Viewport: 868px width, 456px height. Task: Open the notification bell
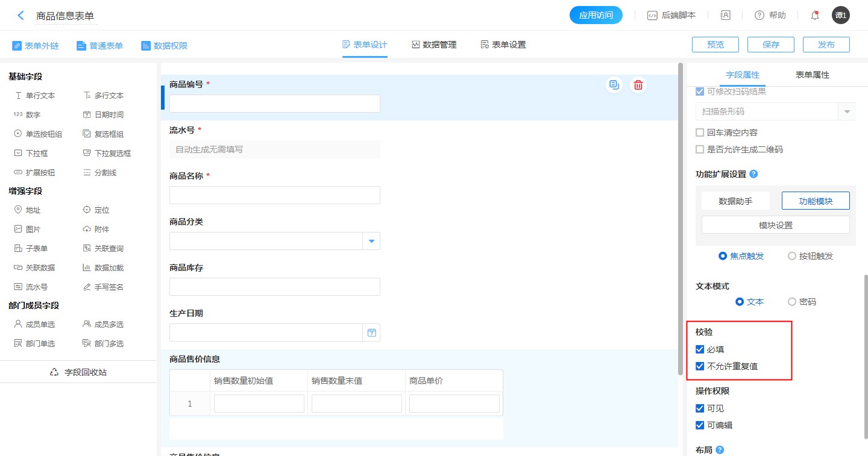coord(814,16)
